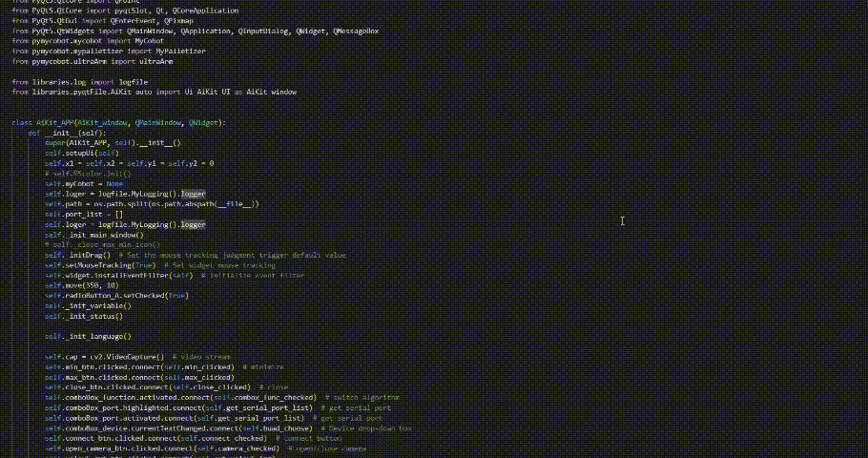Click "QApplication" in the QtWidgets import

pyautogui.click(x=205, y=31)
